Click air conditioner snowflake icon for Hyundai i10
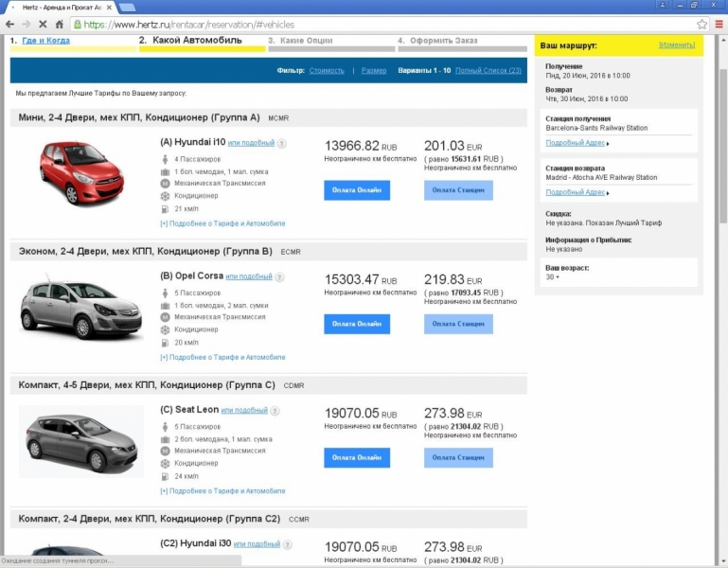The image size is (728, 568). (165, 196)
